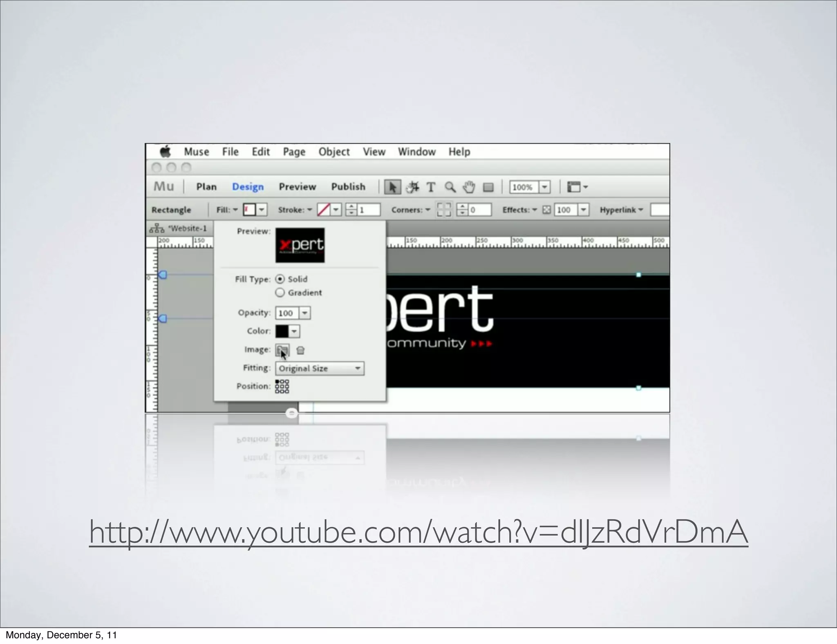
Task: Open the Help menu
Action: click(459, 152)
